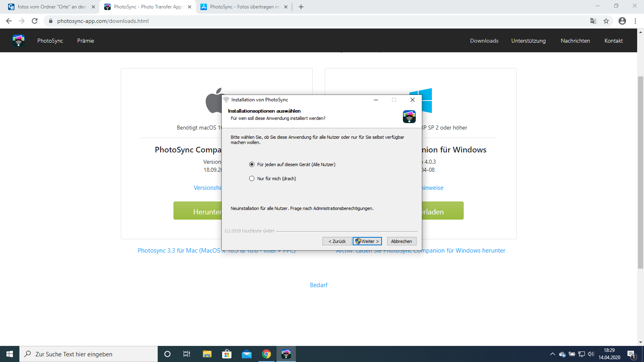Open the Windows Start menu
This screenshot has height=362, width=644.
10,354
